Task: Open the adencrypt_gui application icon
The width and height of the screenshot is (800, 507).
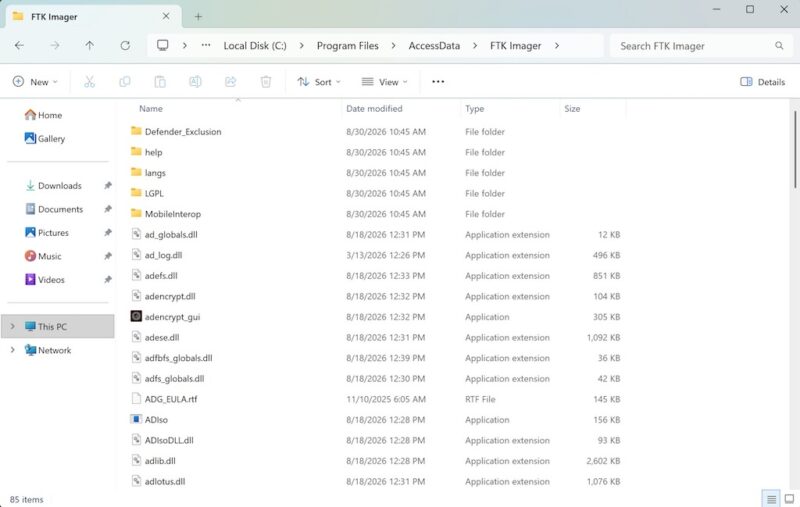Action: click(136, 316)
